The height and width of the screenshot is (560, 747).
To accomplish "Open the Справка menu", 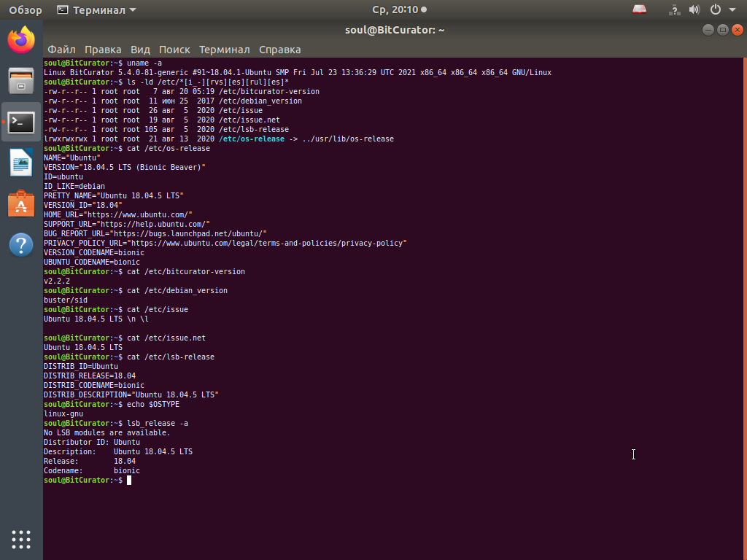I will (279, 50).
